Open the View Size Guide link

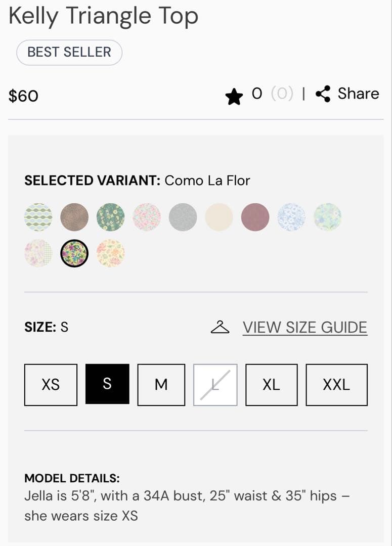305,328
